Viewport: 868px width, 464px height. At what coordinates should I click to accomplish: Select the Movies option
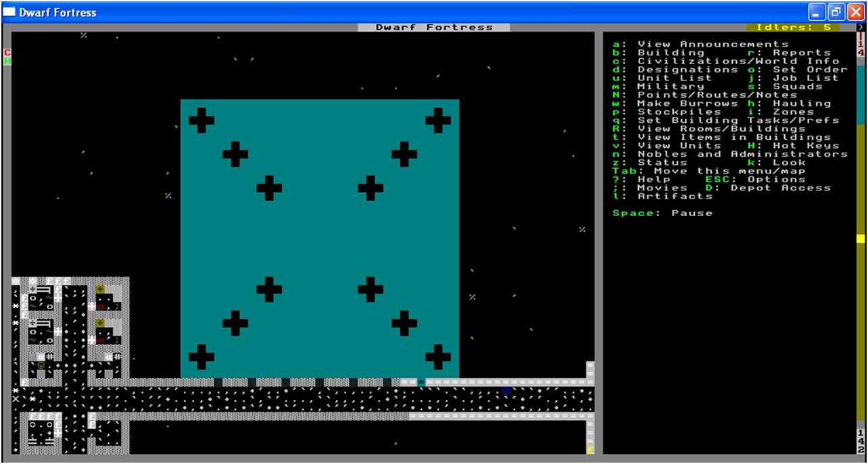tap(650, 188)
